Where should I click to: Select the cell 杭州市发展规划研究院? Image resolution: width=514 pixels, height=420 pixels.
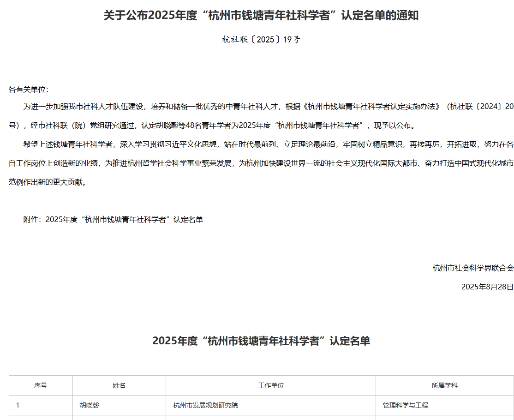coord(205,405)
